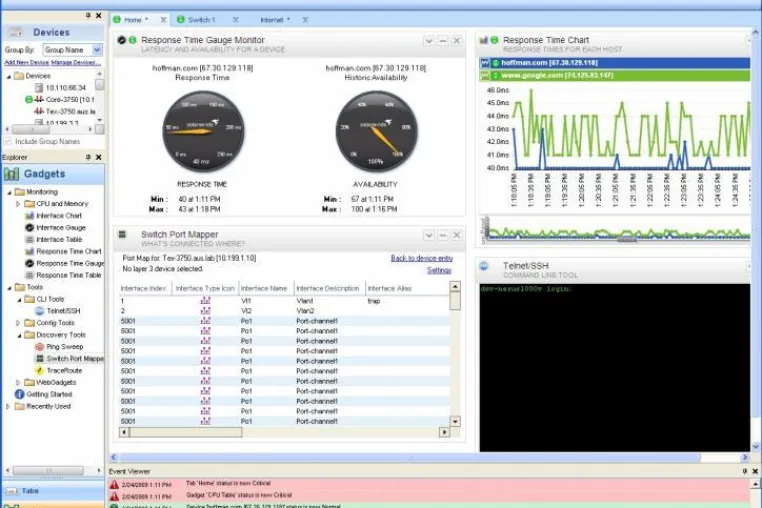
Task: Select Response Time Table in Gadgets tree
Action: (69, 275)
